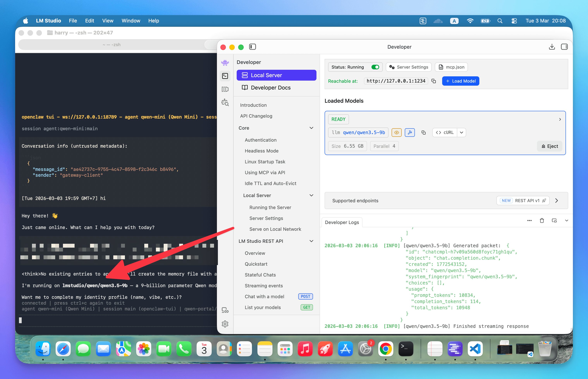Screen dimensions: 588x379
Task: Open the My Models sidebar icon
Action: click(225, 89)
